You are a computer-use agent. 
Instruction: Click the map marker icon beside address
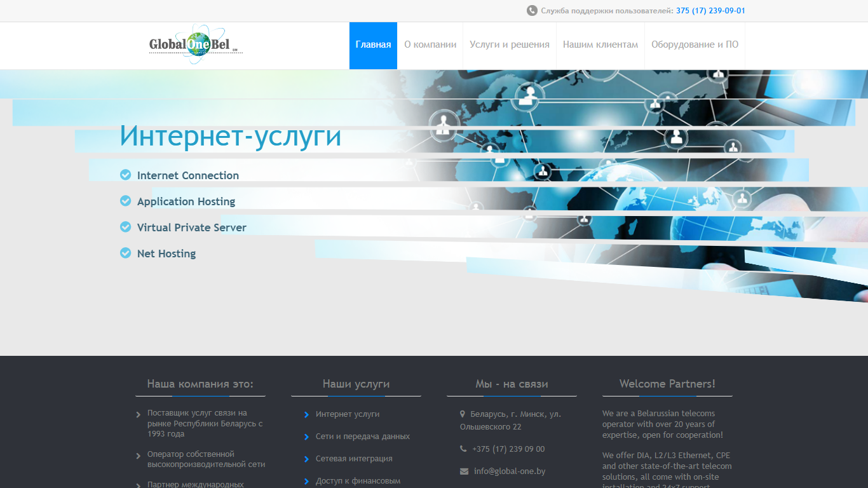click(x=463, y=414)
